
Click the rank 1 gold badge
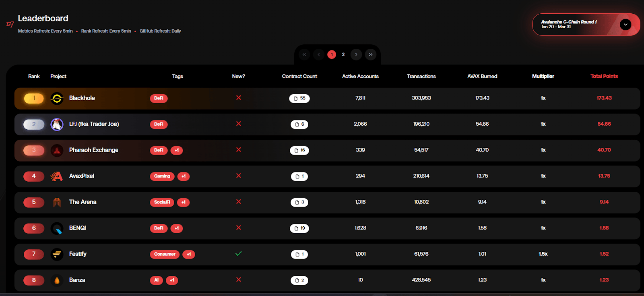(x=34, y=98)
